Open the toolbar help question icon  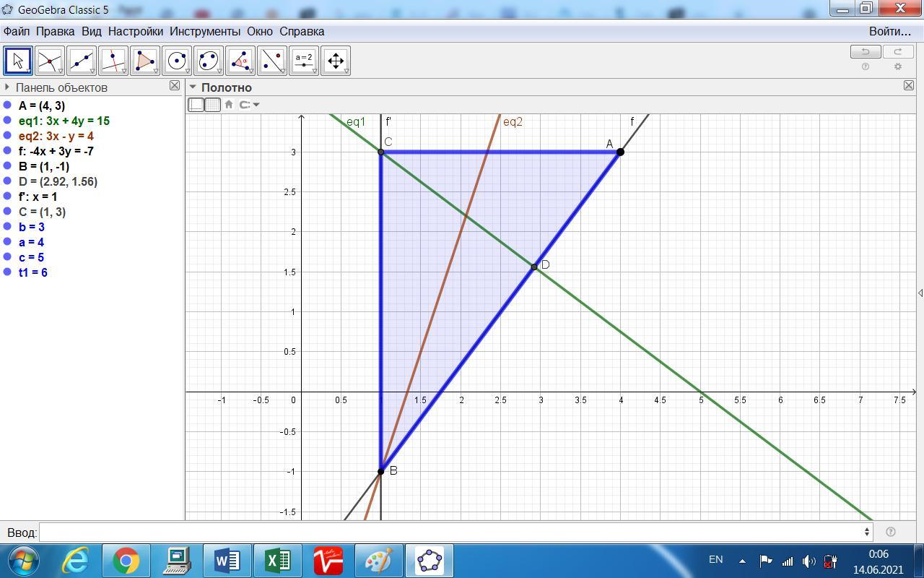tap(866, 66)
